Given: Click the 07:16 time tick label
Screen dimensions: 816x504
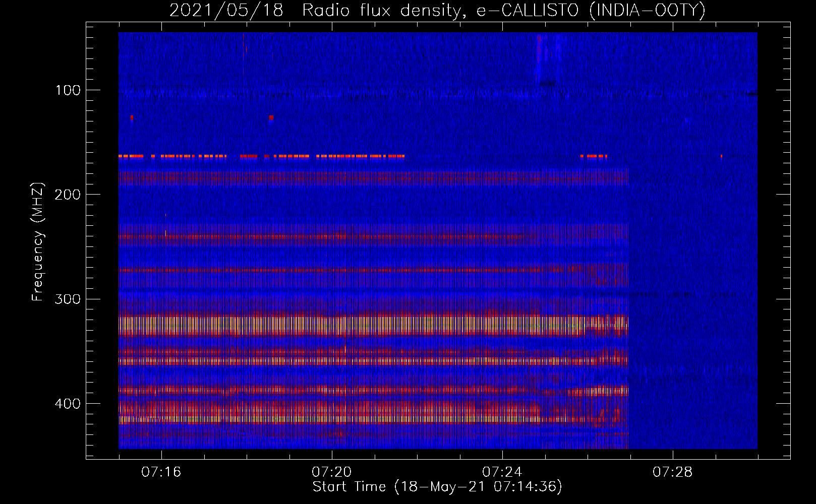Looking at the screenshot, I should pos(161,472).
